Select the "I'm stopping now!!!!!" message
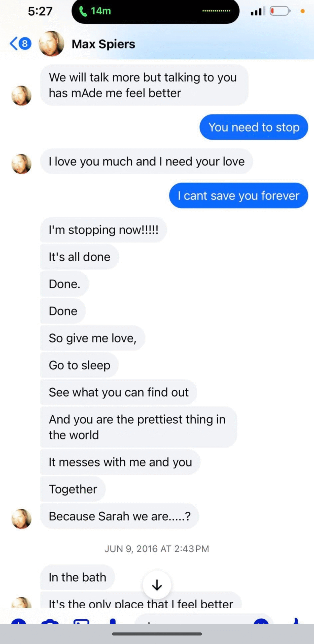The image size is (314, 644). [x=103, y=230]
